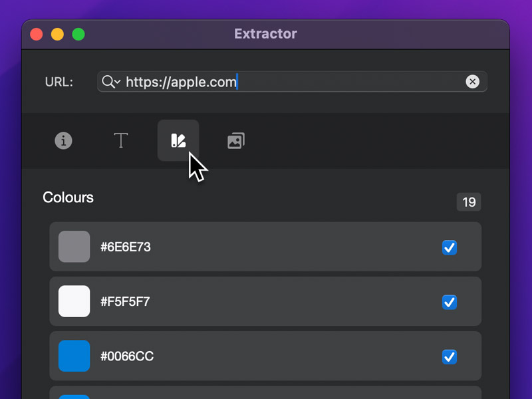Clear the URL field with the X button
Screen dimensions: 532x399
(x=472, y=82)
